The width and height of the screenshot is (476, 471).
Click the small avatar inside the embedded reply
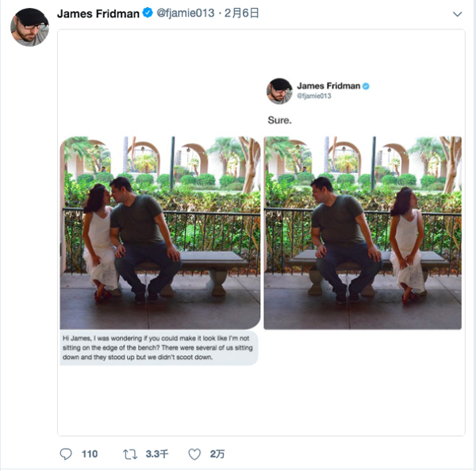(x=278, y=90)
